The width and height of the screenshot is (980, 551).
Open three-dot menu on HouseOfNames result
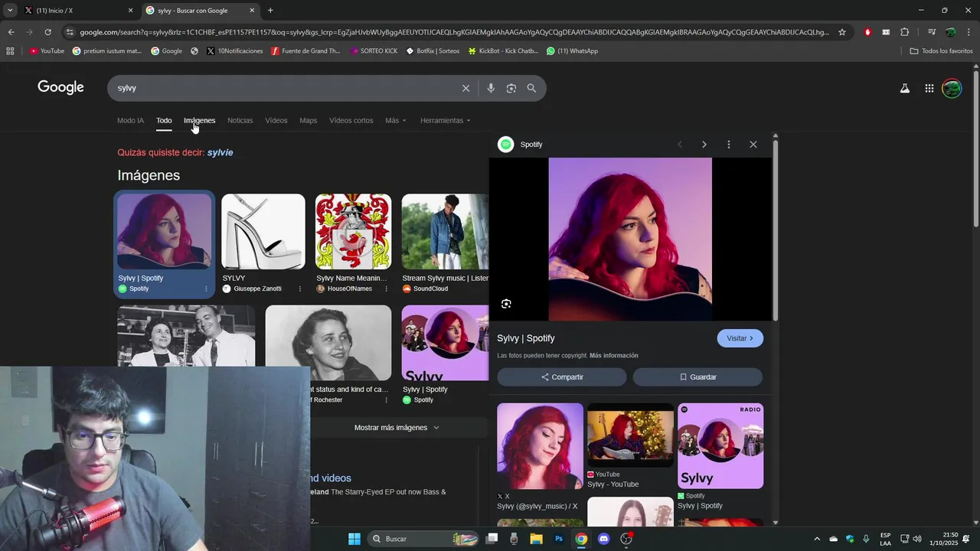pyautogui.click(x=386, y=289)
